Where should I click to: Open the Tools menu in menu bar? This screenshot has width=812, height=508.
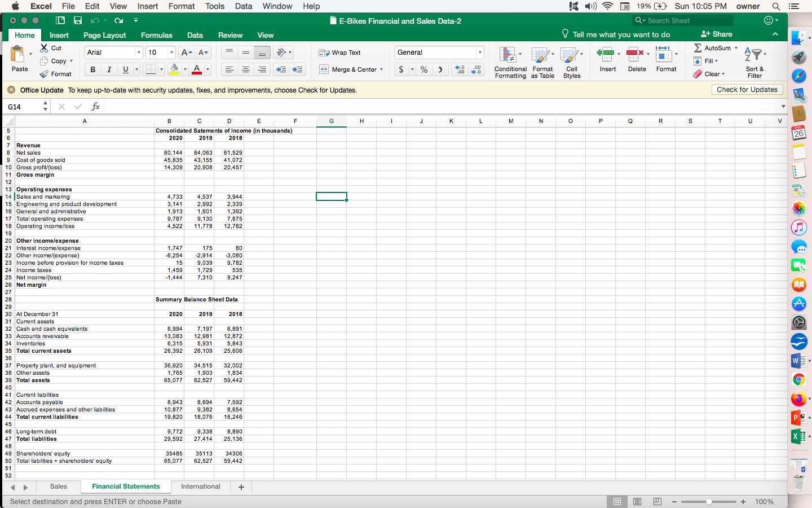click(215, 6)
